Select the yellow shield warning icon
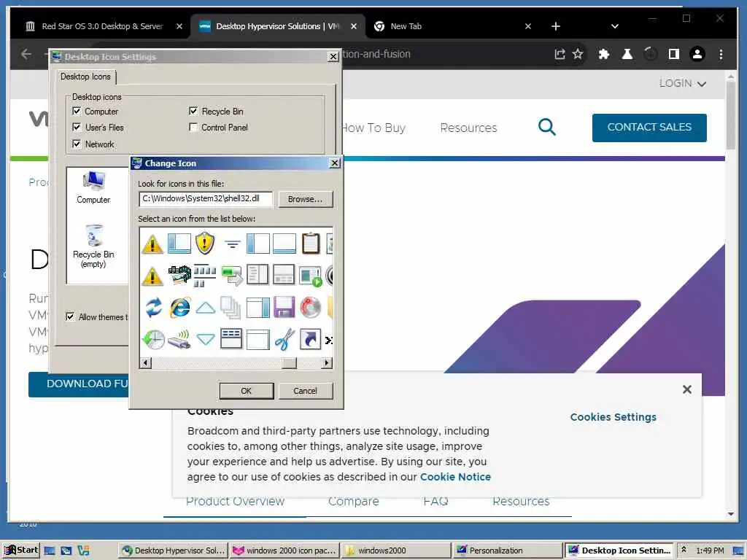The image size is (747, 560). coord(205,243)
